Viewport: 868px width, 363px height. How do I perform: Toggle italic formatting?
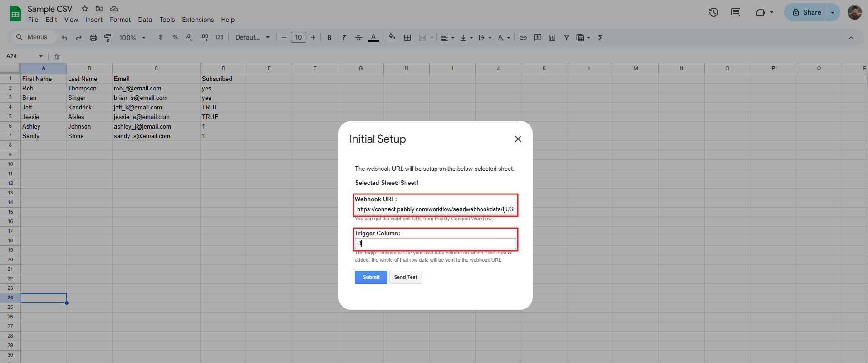click(x=343, y=38)
